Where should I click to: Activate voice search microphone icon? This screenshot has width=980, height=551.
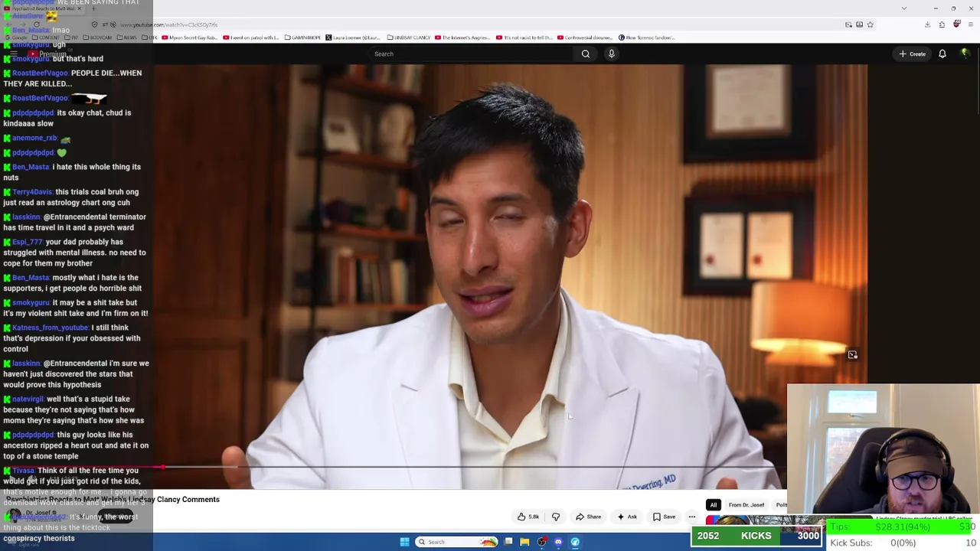[611, 54]
